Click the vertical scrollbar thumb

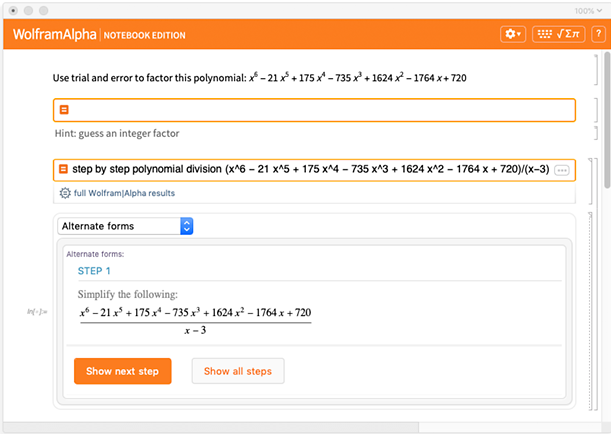[607, 121]
